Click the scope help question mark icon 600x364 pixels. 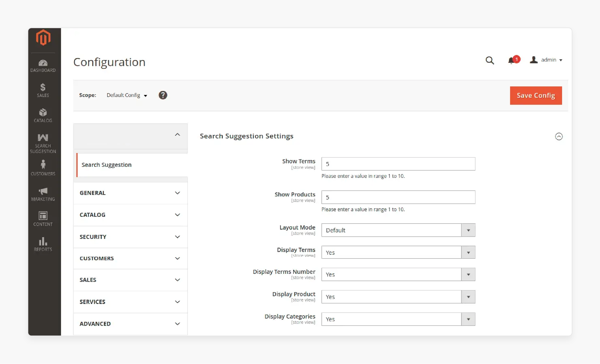point(163,95)
